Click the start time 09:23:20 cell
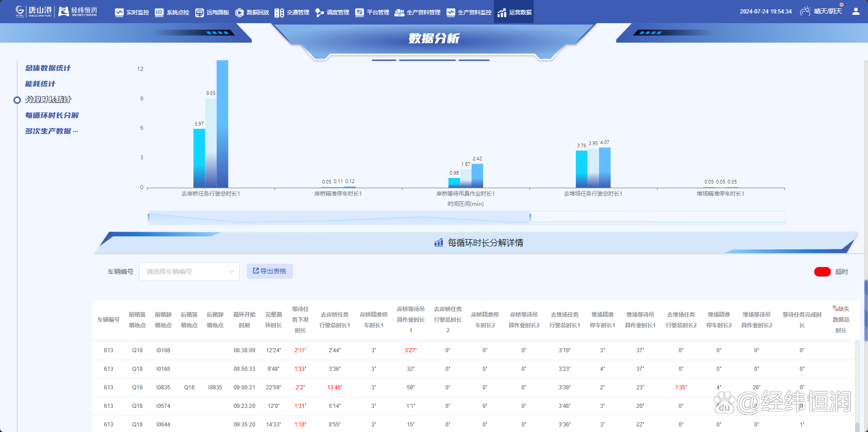The width and height of the screenshot is (868, 432). [x=244, y=406]
